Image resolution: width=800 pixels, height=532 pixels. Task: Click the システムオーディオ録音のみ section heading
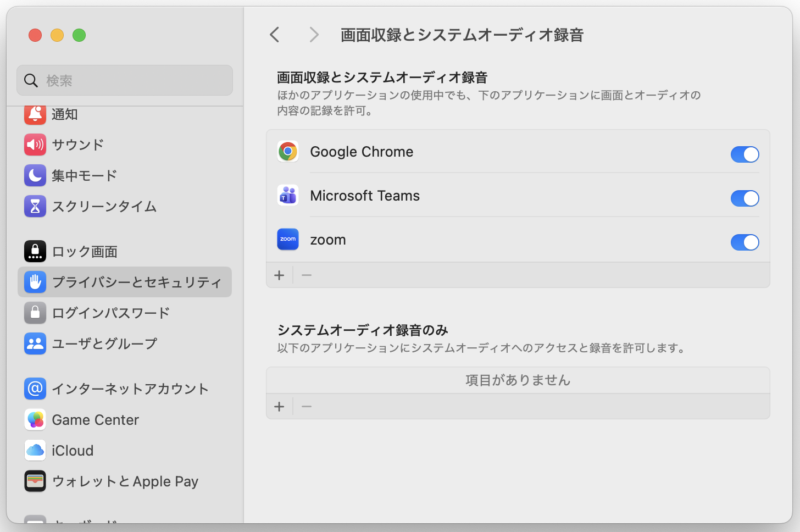pyautogui.click(x=363, y=330)
